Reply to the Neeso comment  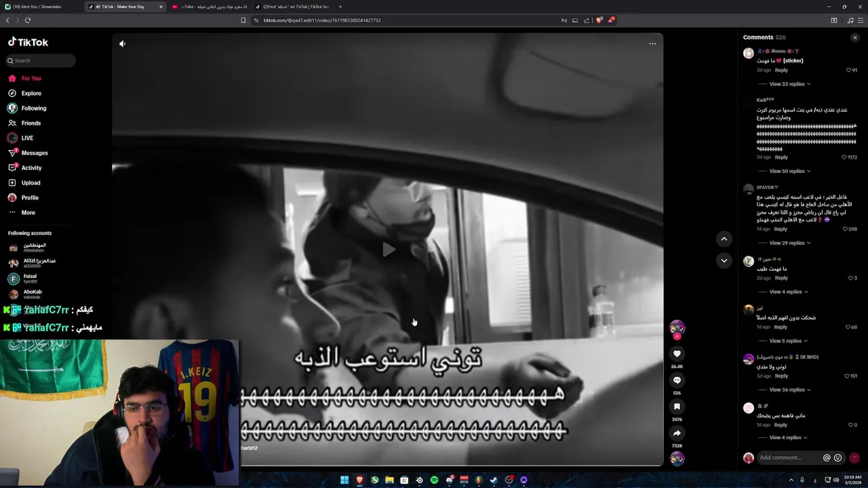(x=781, y=70)
